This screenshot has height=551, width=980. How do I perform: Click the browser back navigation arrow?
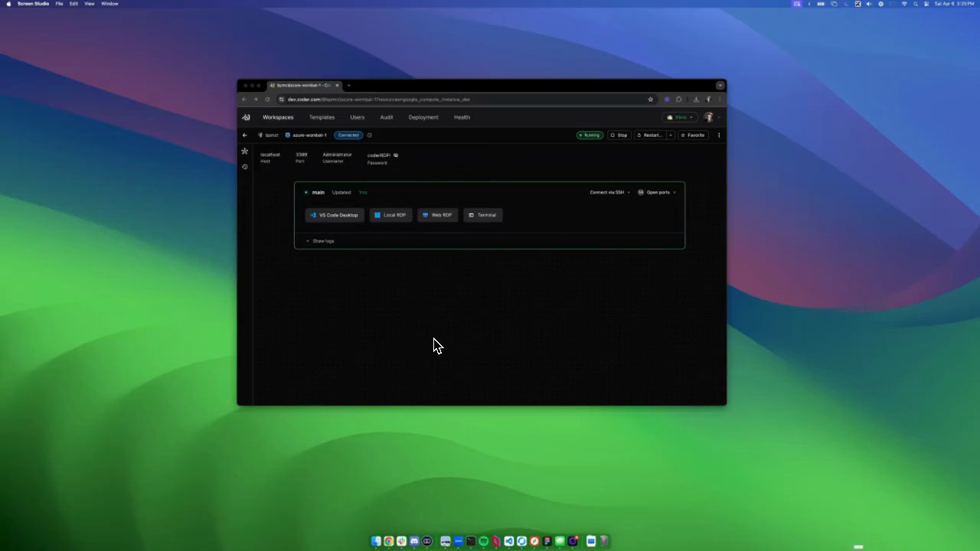tap(244, 99)
